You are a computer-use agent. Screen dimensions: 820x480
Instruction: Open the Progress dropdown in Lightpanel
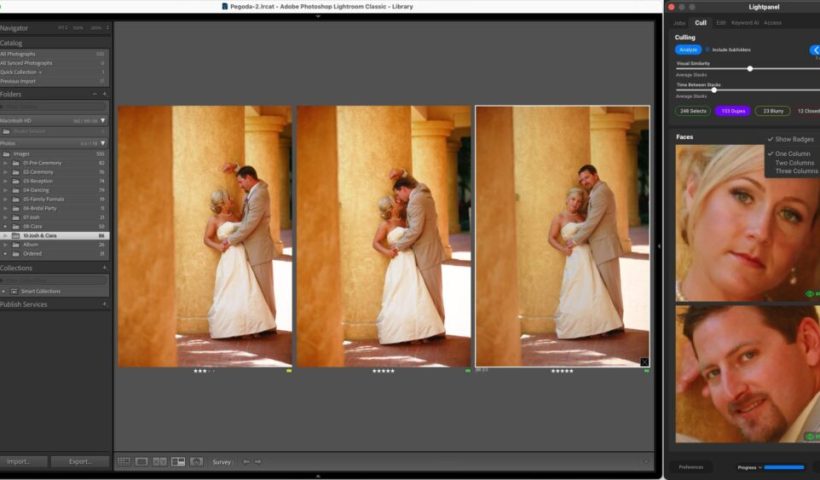pyautogui.click(x=750, y=467)
